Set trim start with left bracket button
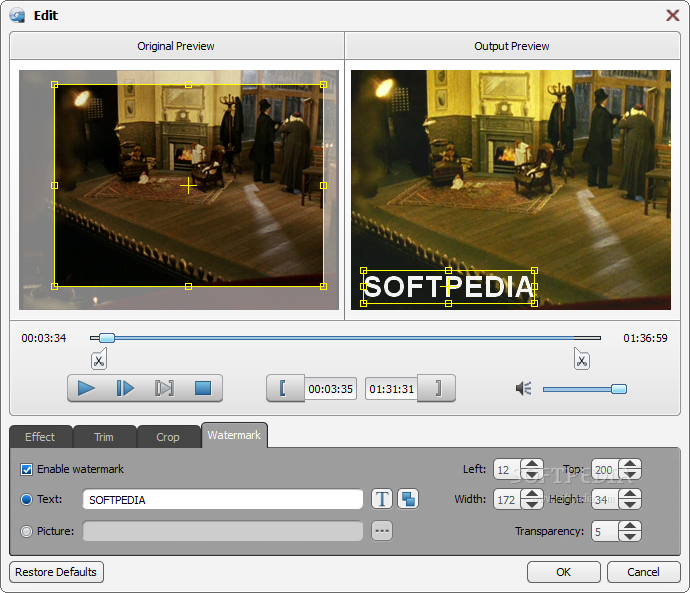 (x=285, y=388)
